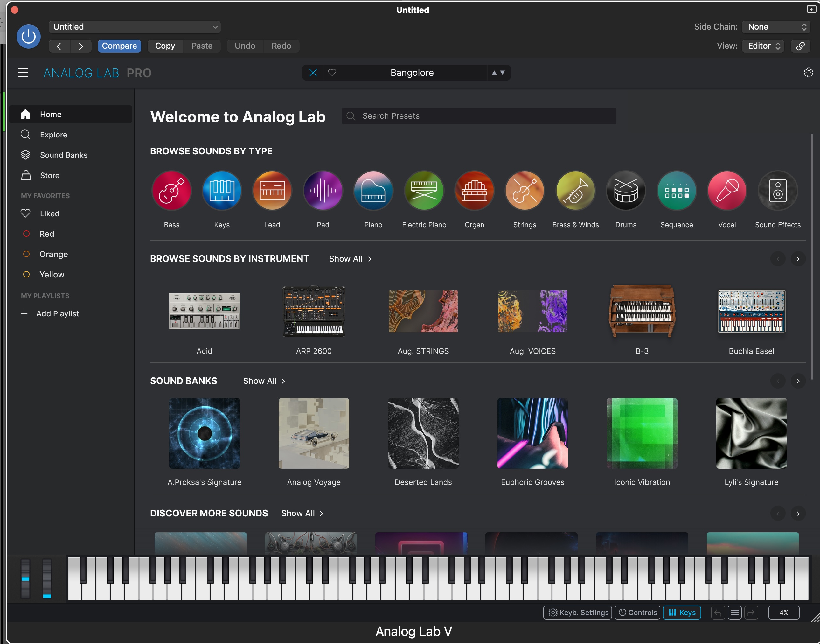Click the Redo button in header
This screenshot has height=644, width=820.
tap(281, 46)
